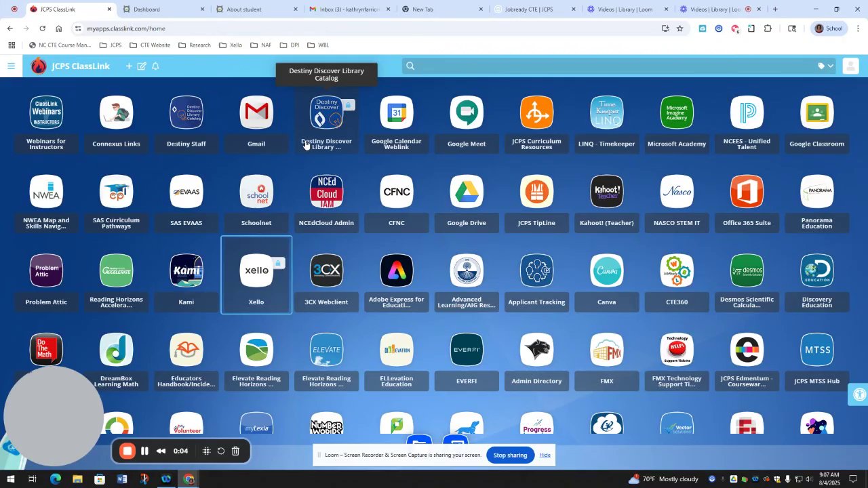Open the CTE Website bookmark

point(150,45)
